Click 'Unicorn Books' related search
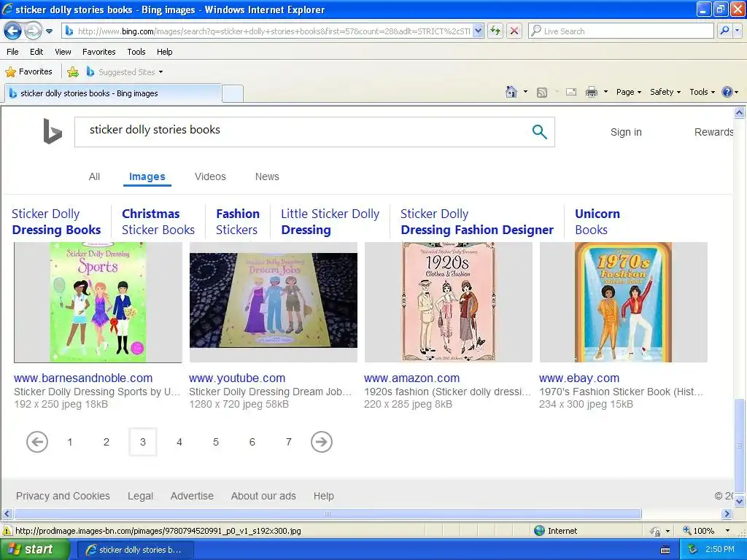The height and width of the screenshot is (560, 747). click(x=597, y=222)
